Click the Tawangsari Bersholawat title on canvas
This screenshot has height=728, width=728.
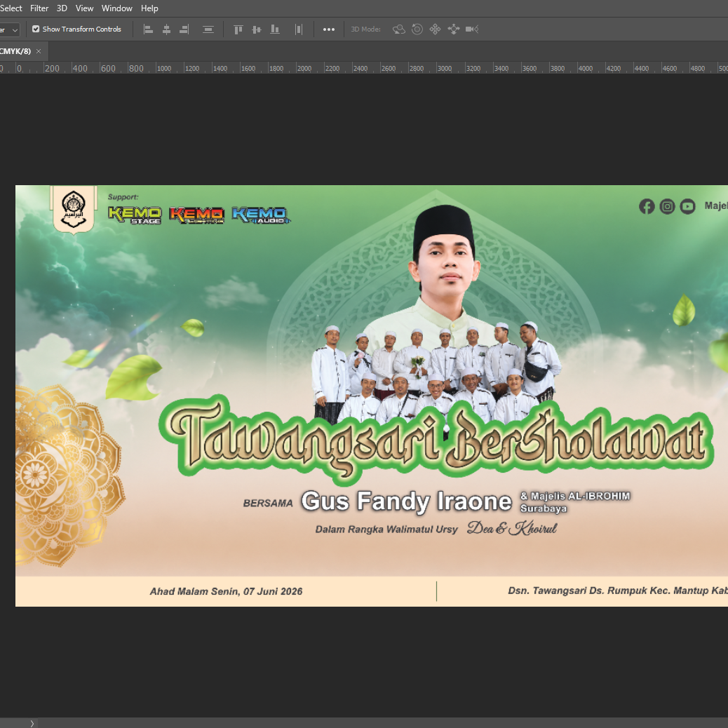coord(436,439)
